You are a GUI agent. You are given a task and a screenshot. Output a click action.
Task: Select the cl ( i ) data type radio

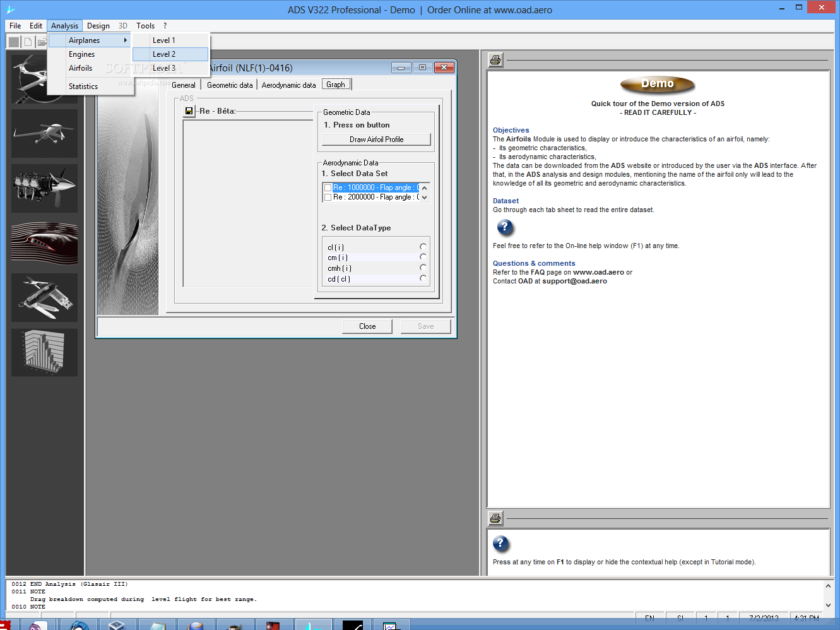coord(423,247)
